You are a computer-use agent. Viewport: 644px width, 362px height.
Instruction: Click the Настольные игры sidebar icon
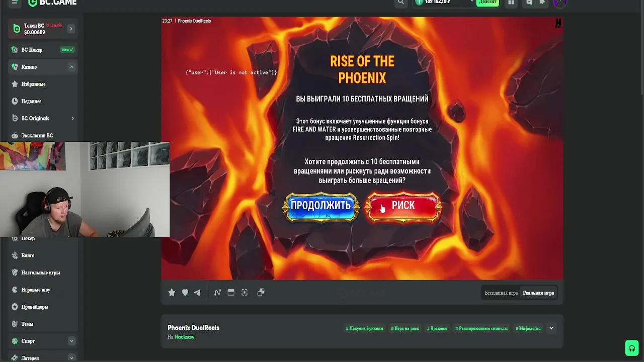point(15,273)
